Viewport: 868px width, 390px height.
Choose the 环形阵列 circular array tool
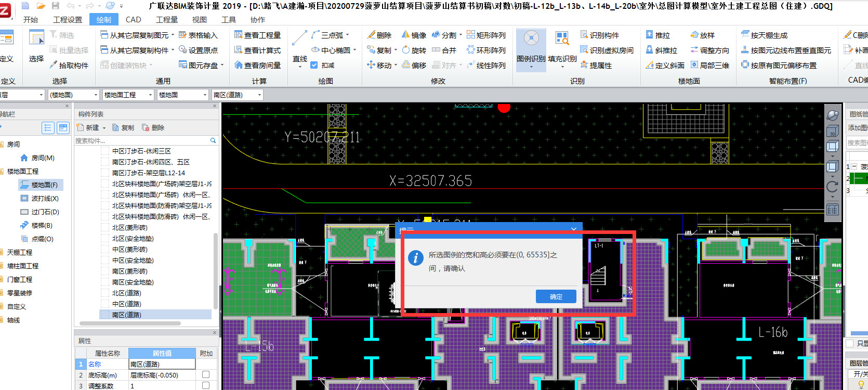486,50
